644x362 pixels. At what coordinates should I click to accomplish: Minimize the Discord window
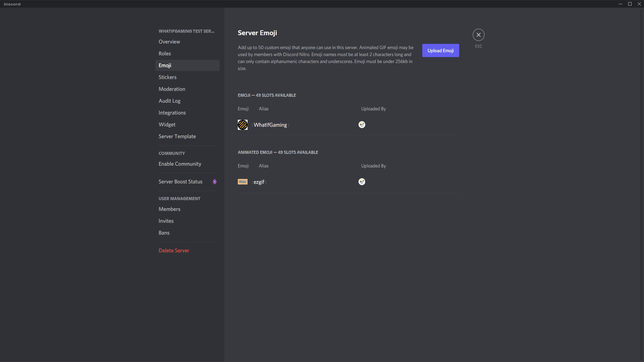coord(620,4)
